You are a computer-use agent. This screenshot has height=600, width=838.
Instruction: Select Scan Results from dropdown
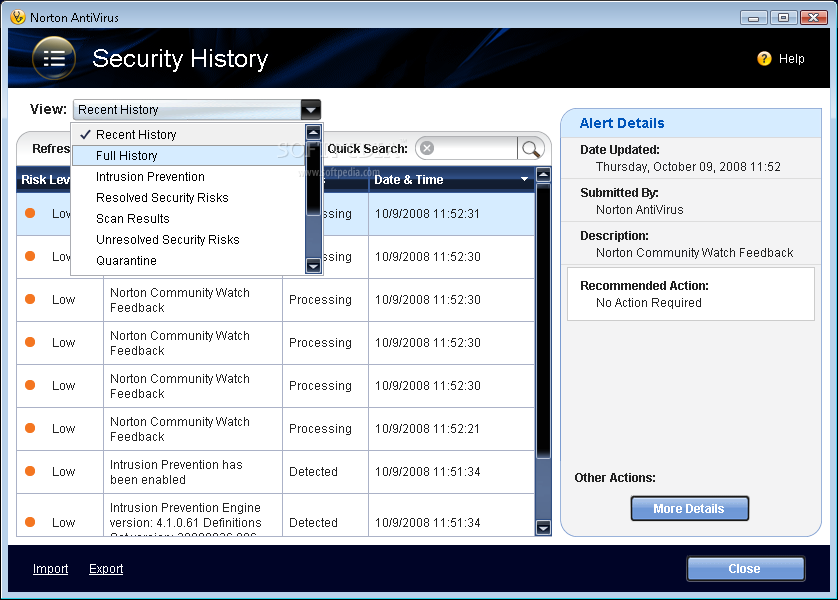pyautogui.click(x=188, y=219)
